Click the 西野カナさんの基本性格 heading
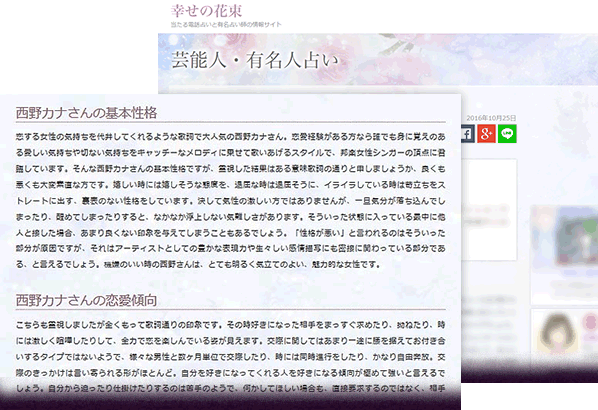 [x=86, y=113]
